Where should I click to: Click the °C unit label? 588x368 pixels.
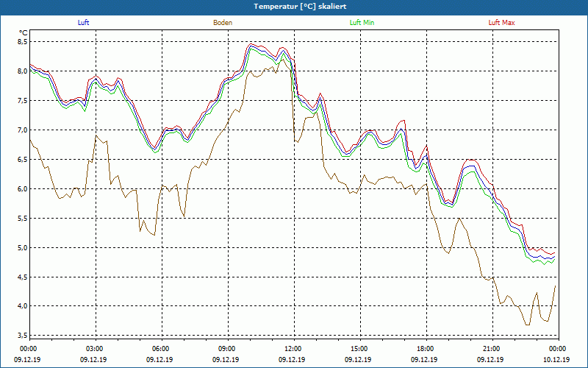[x=24, y=32]
